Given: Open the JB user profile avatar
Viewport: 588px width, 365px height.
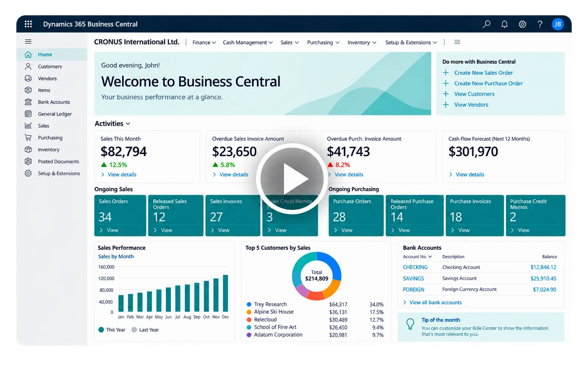Looking at the screenshot, I should (558, 24).
